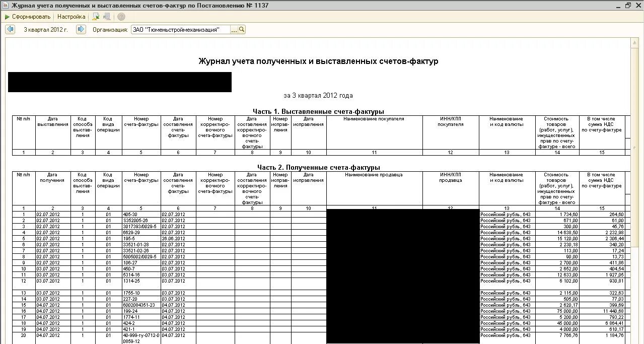Viewport: 644px width, 344px height.
Task: Select invoice number cell 33521-02-26
Action: point(141,251)
